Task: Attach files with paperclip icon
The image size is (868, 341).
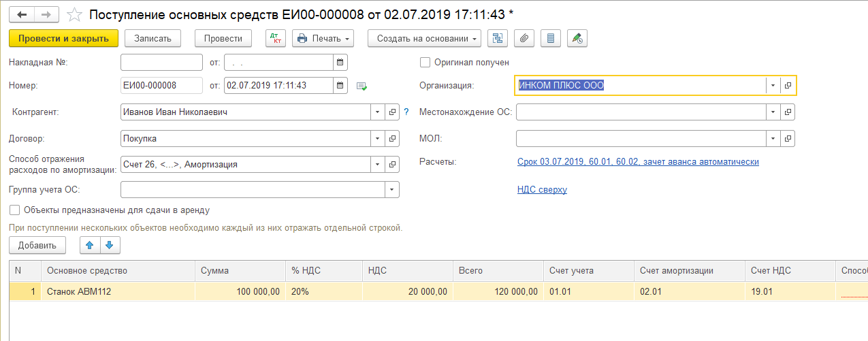Action: point(524,38)
